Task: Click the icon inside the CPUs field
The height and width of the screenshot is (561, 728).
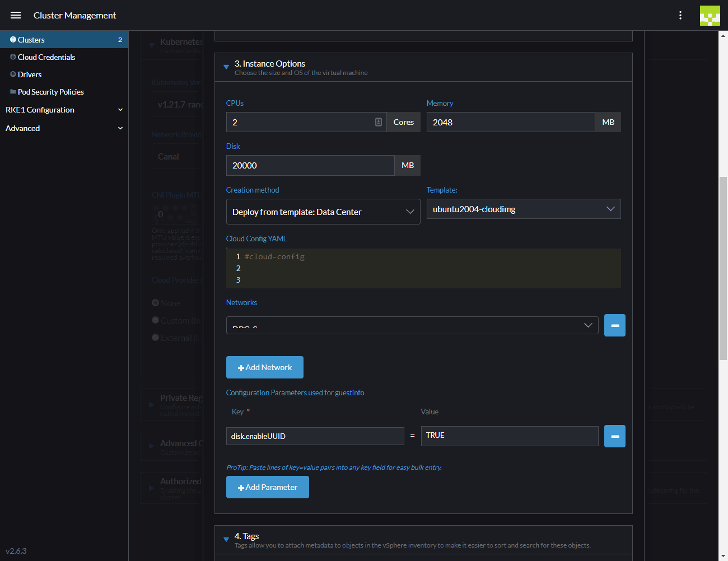Action: (379, 122)
